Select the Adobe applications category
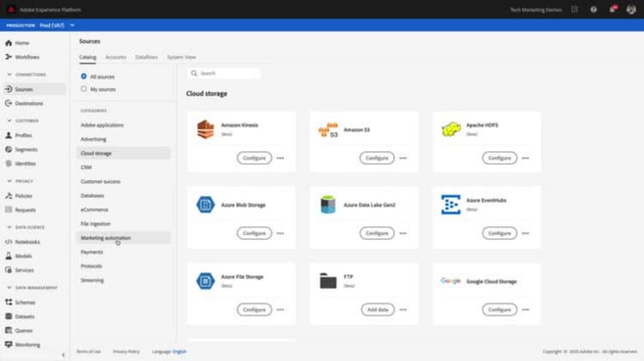This screenshot has width=644, height=361. pyautogui.click(x=102, y=125)
